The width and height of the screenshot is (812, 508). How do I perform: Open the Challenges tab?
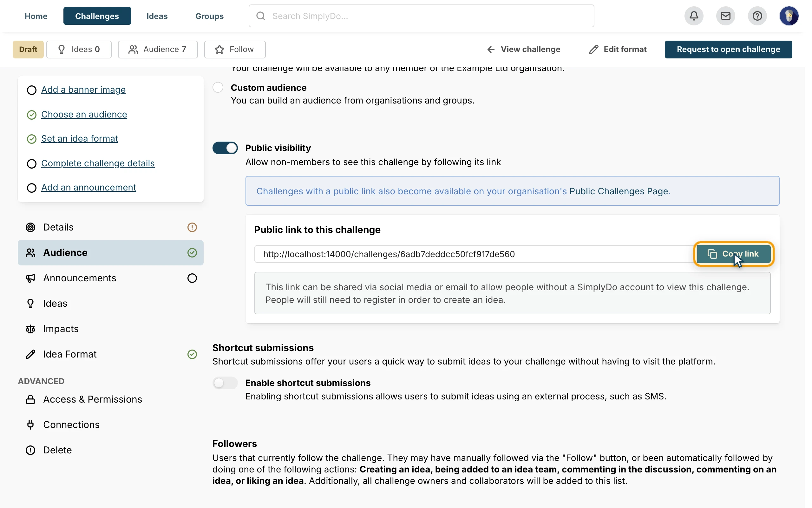click(x=97, y=16)
